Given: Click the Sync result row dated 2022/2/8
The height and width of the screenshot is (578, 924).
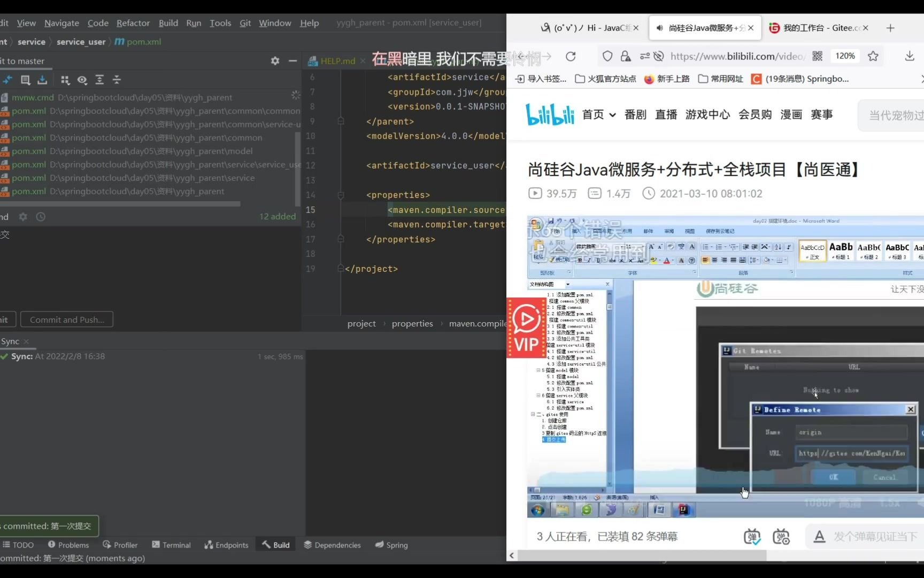Looking at the screenshot, I should [152, 356].
